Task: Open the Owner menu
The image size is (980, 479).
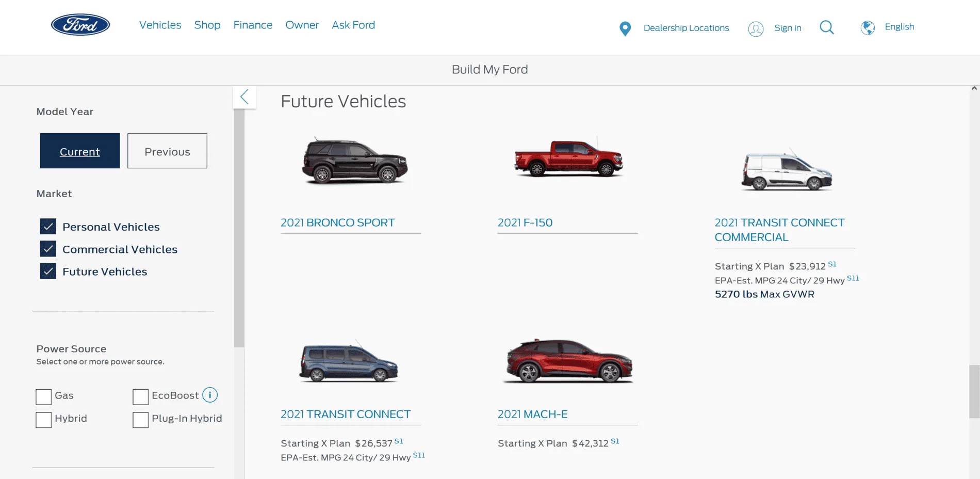Action: (x=302, y=25)
